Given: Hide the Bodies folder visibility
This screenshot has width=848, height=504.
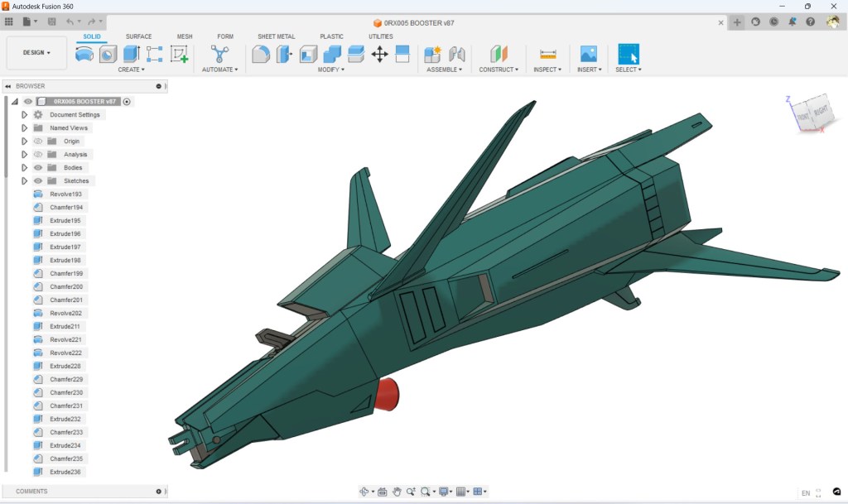Looking at the screenshot, I should [37, 168].
